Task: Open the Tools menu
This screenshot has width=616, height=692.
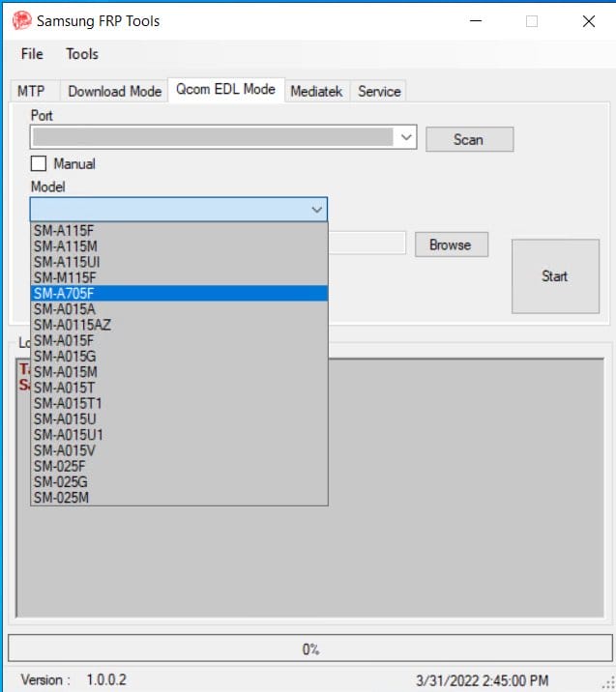Action: pos(82,54)
